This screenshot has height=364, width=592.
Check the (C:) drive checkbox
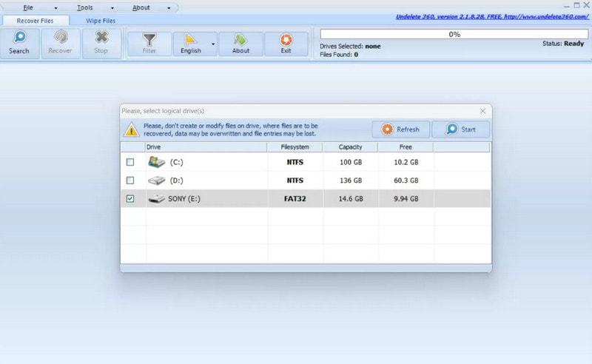point(130,162)
